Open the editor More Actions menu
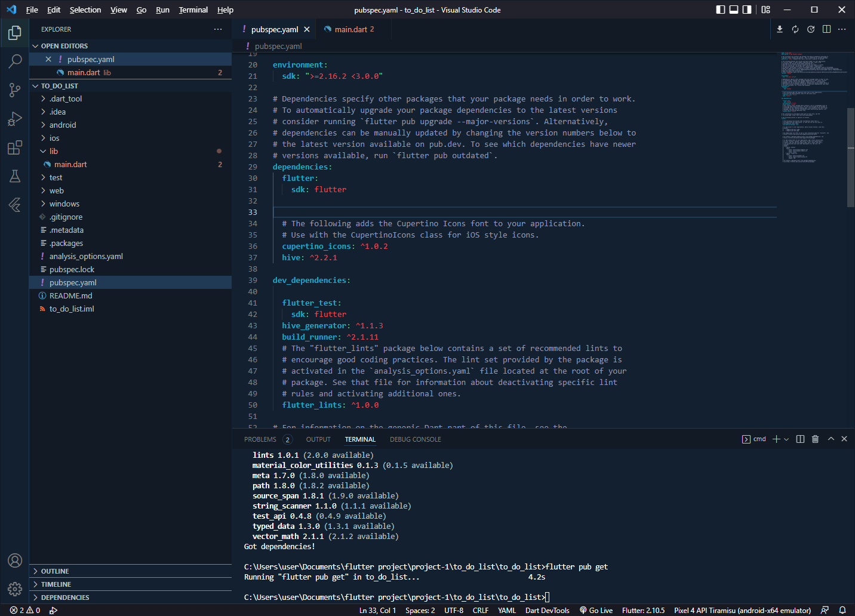This screenshot has width=855, height=616. [x=842, y=29]
